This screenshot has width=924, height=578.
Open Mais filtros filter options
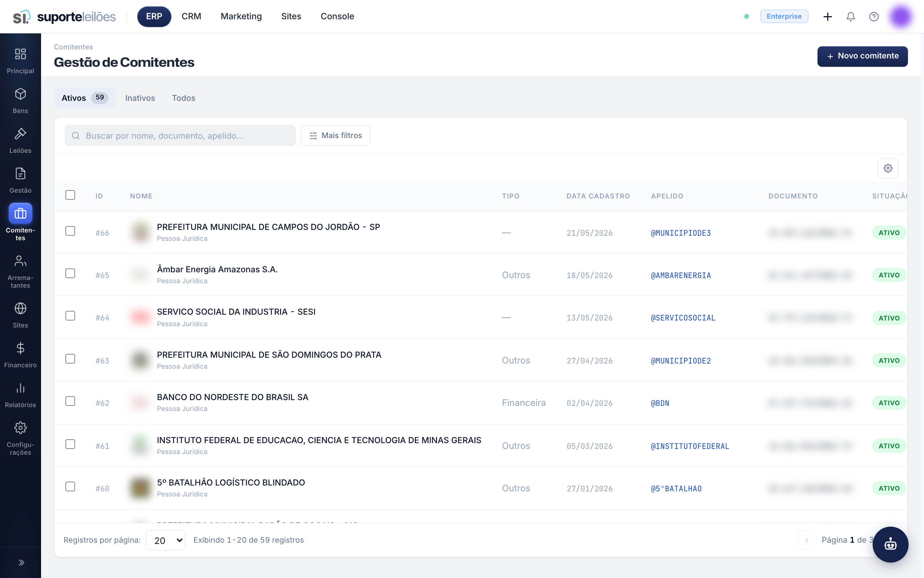click(x=335, y=136)
